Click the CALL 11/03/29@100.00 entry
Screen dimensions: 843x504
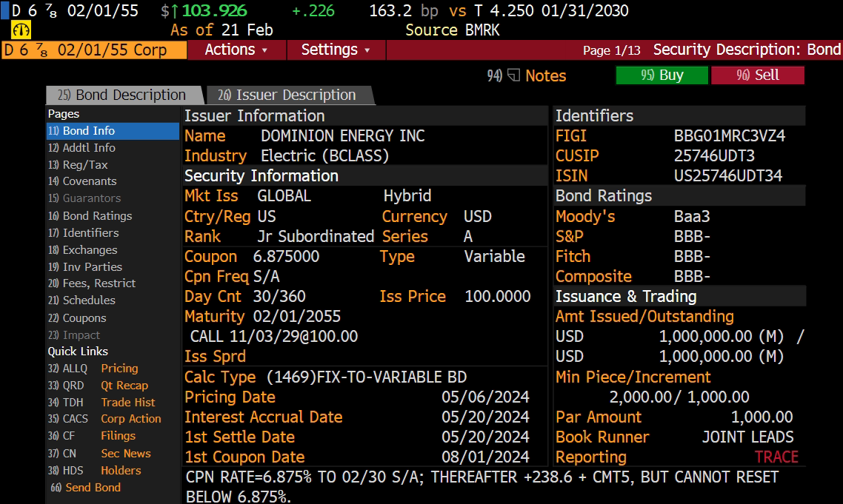[x=273, y=336]
